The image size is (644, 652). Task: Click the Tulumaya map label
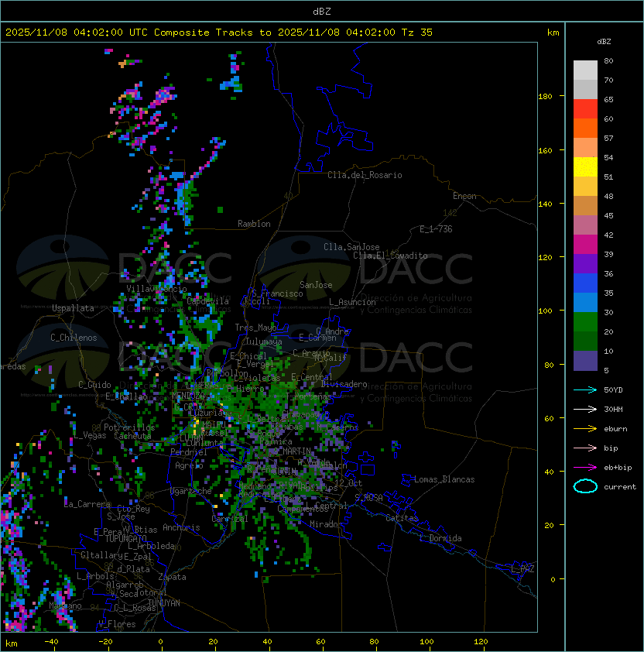(x=264, y=341)
